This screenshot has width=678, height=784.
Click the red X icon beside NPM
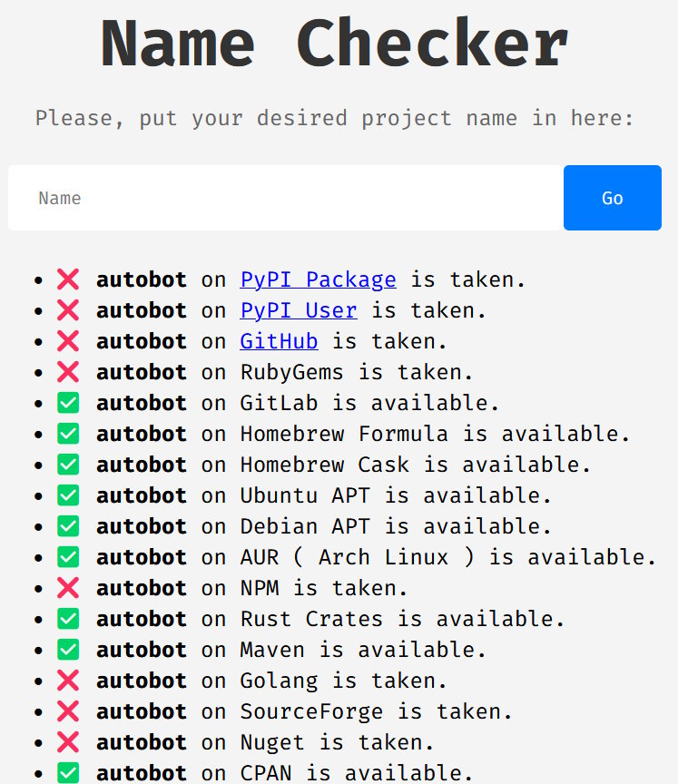[68, 588]
